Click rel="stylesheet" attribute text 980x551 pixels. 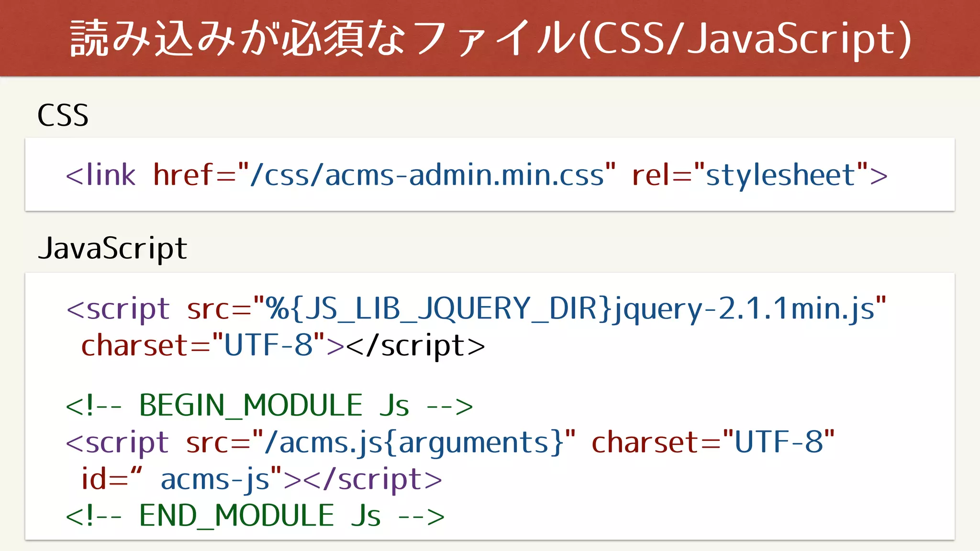[x=760, y=175]
